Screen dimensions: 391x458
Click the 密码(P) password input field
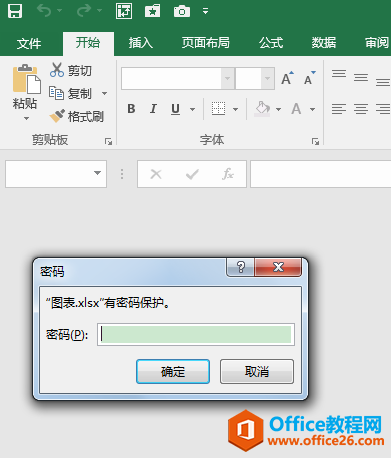pos(196,334)
